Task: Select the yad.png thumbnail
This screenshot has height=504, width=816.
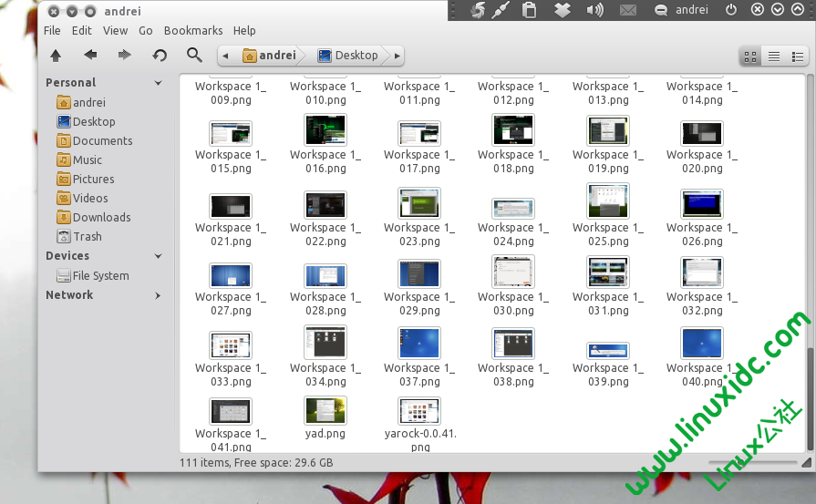Action: [325, 411]
